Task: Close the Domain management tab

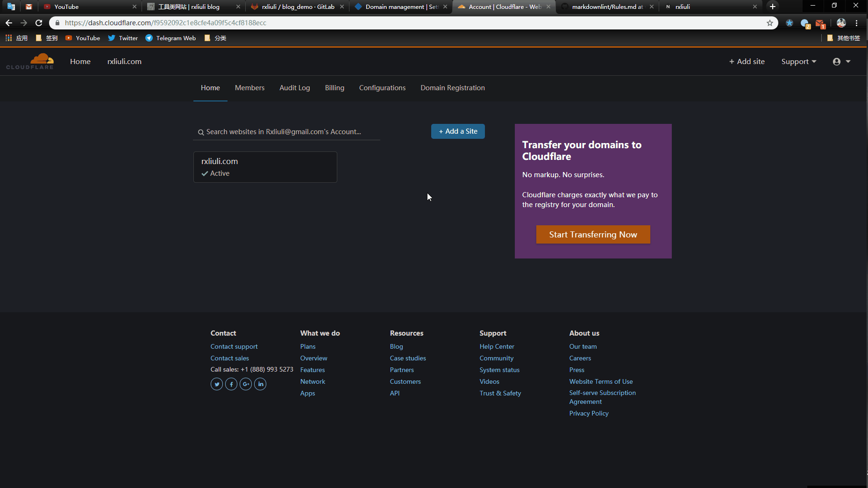Action: [445, 7]
